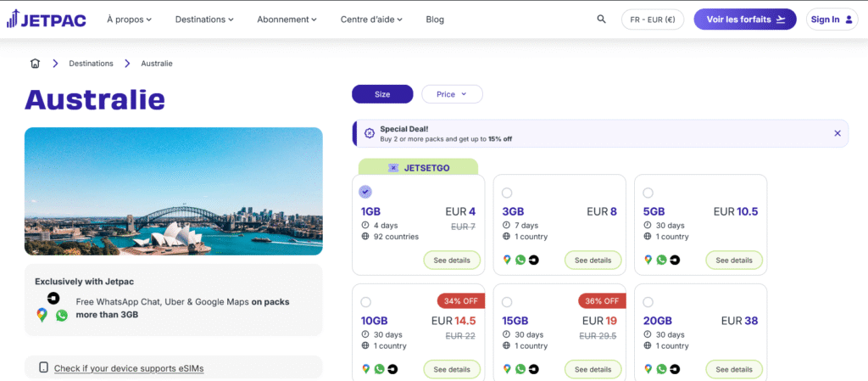This screenshot has height=381, width=868.
Task: Open the Price sort dropdown
Action: pyautogui.click(x=453, y=94)
